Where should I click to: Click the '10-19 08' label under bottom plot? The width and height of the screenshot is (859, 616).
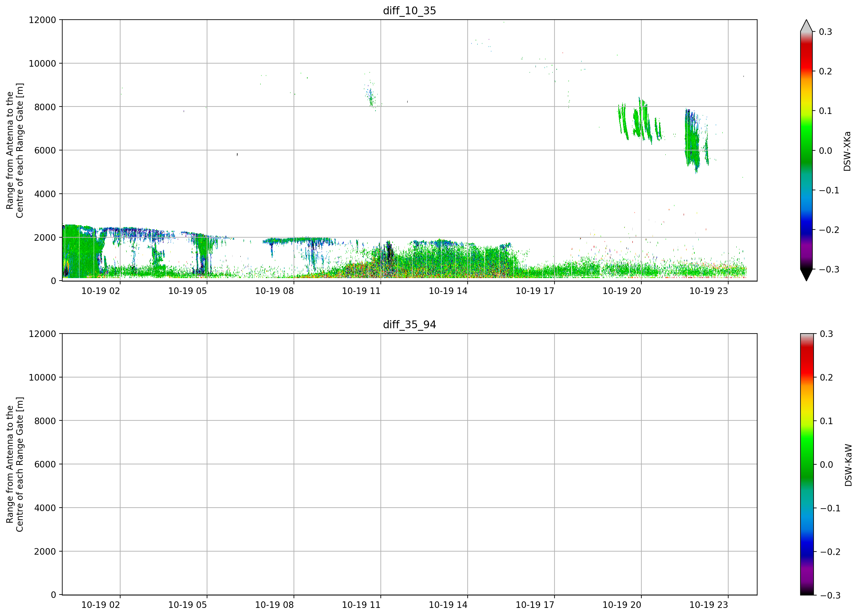(x=274, y=605)
